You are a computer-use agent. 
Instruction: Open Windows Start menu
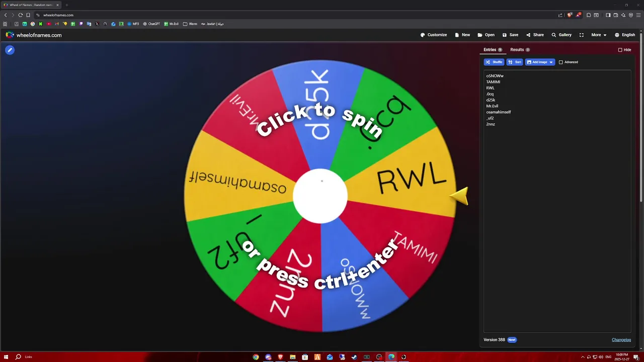pos(6,357)
